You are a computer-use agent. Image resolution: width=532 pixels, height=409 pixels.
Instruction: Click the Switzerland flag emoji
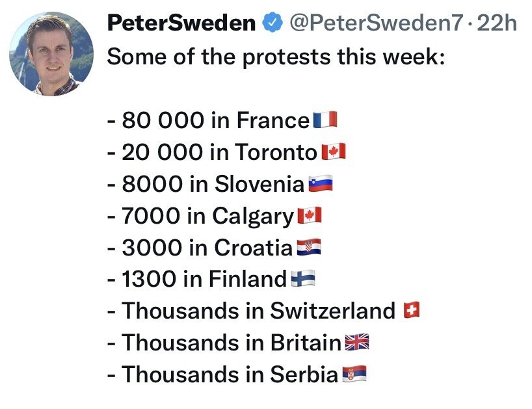[x=412, y=311]
